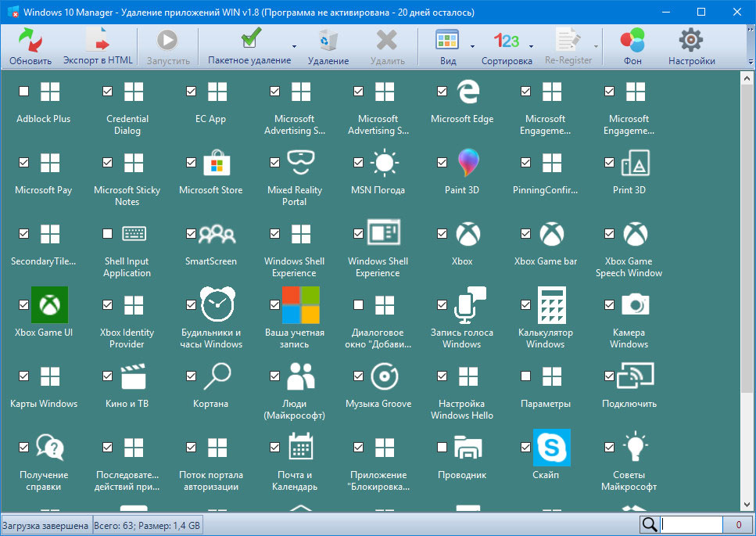Click the vertical scrollbar down arrow
756x536 pixels.
(x=747, y=505)
